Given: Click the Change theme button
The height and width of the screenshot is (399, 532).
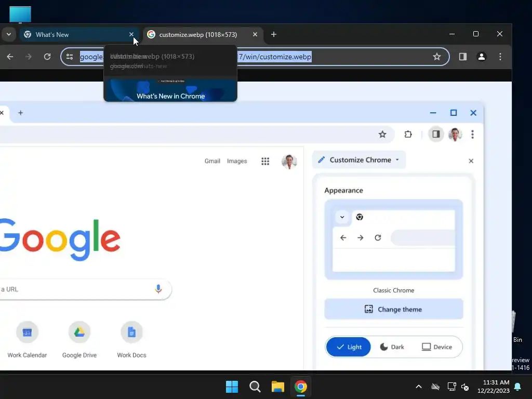Looking at the screenshot, I should click(x=394, y=309).
